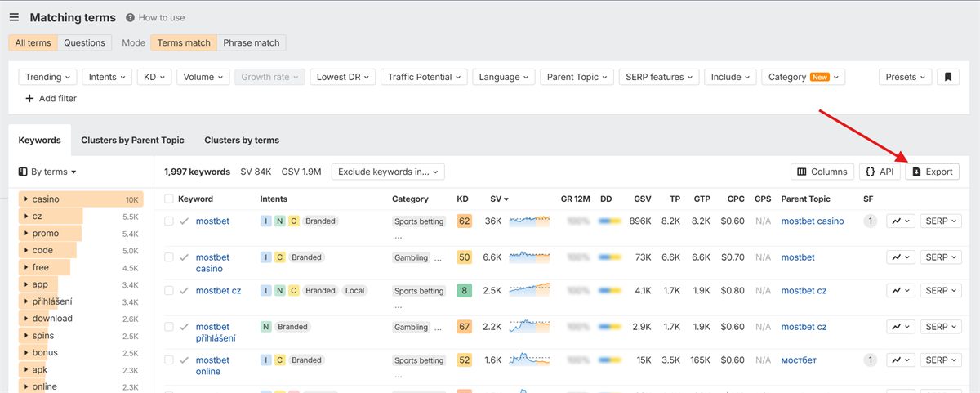Switch to Clusters by Parent Topic tab
This screenshot has width=980, height=393.
(132, 140)
